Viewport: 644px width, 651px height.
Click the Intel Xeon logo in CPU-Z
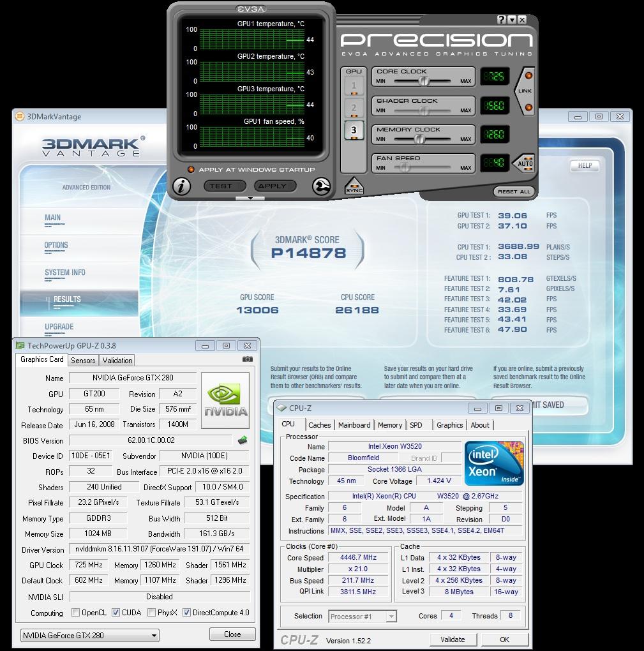(x=494, y=463)
